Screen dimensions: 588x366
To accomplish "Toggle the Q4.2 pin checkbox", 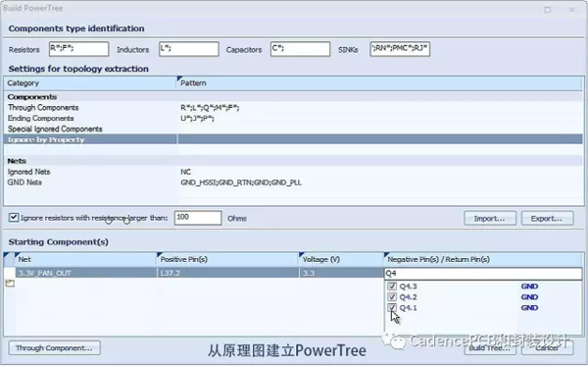I will point(392,297).
